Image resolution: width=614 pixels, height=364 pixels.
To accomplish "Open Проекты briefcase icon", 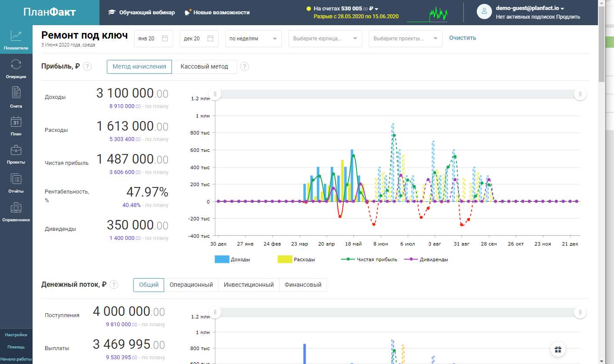I will coord(16,151).
